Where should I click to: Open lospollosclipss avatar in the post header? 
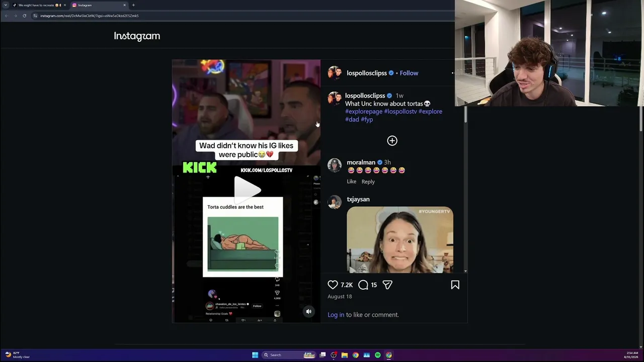335,73
